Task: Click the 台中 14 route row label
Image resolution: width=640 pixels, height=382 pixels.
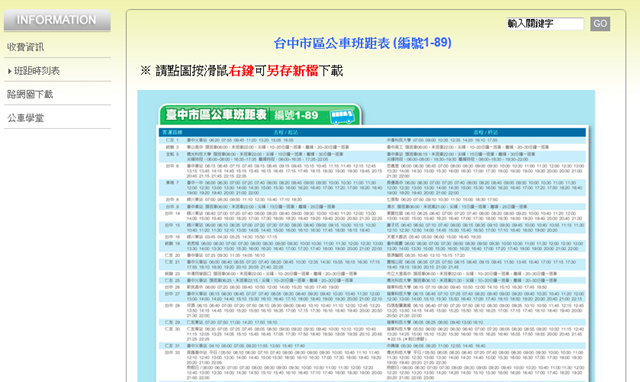Action: coord(172,213)
